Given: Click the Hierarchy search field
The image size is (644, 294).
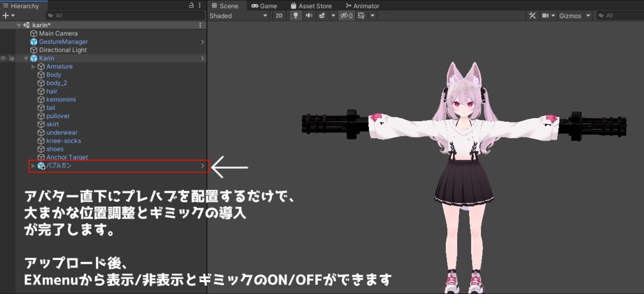Looking at the screenshot, I should 125,16.
